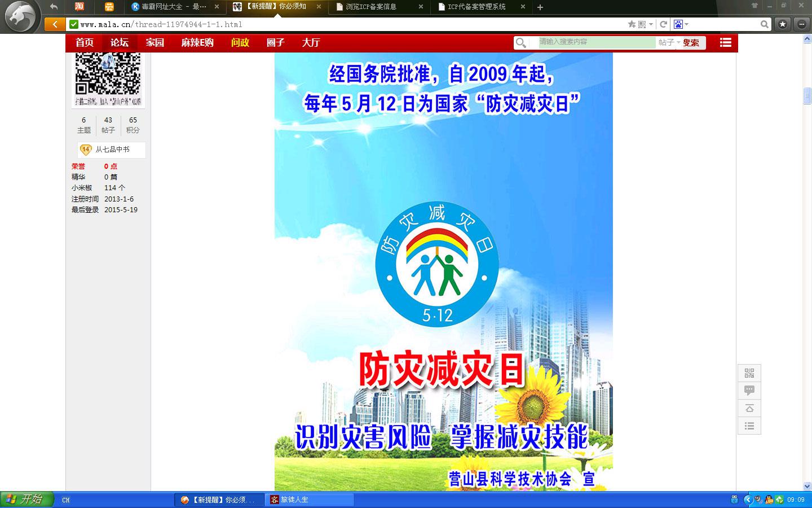Close the 浏览ICP备案信息 tab
The height and width of the screenshot is (508, 812).
click(x=421, y=7)
